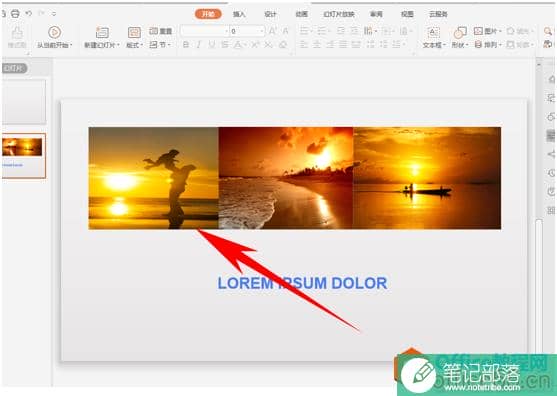Select the LOREM IPSUM DOLOR title text
The width and height of the screenshot is (557, 396).
(x=302, y=283)
